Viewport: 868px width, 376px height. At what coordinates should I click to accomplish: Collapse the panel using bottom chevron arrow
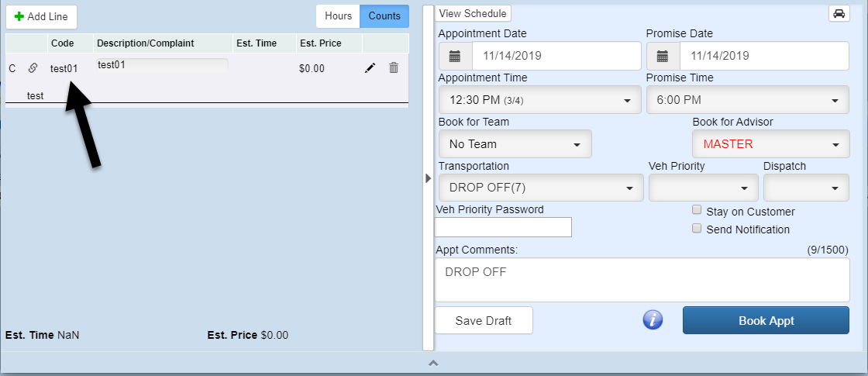tap(434, 363)
